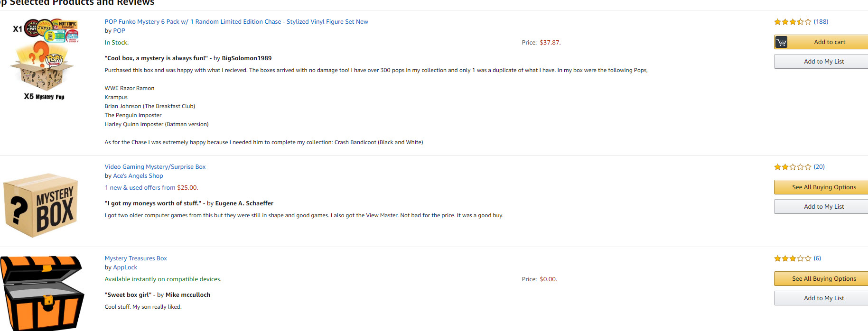This screenshot has height=331, width=868.
Task: Open the Funko mystery box product image
Action: pyautogui.click(x=45, y=58)
